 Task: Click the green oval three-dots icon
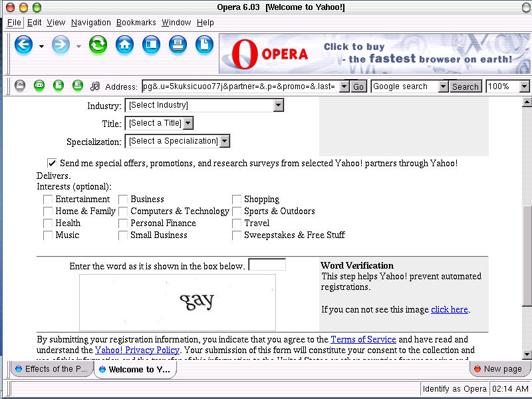(x=39, y=86)
